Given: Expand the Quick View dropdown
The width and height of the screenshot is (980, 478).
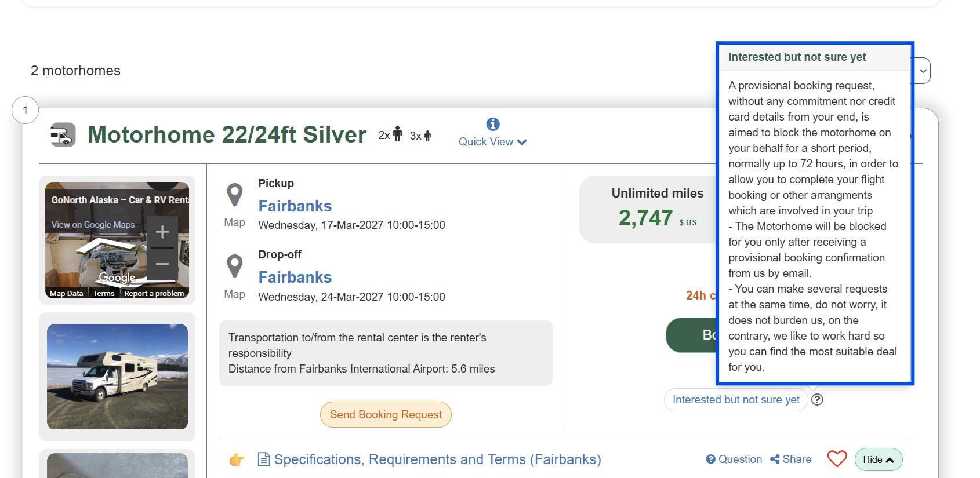Looking at the screenshot, I should (x=492, y=142).
